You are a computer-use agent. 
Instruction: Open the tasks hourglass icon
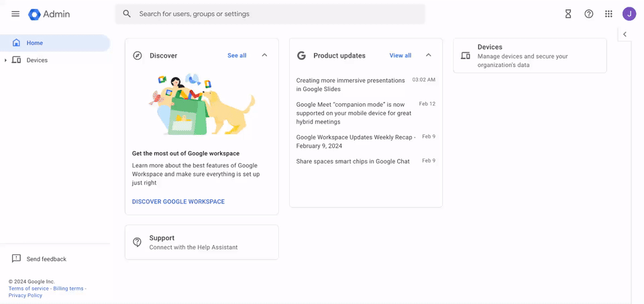pos(568,14)
